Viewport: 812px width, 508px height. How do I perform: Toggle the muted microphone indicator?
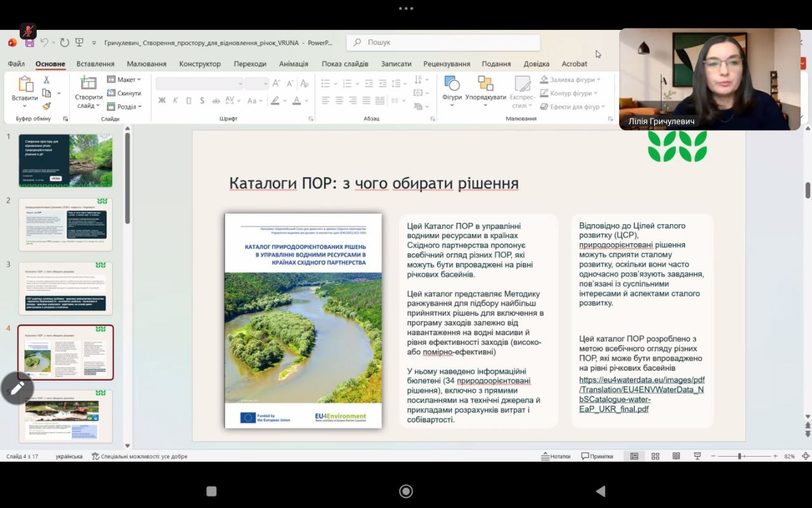coord(28,30)
